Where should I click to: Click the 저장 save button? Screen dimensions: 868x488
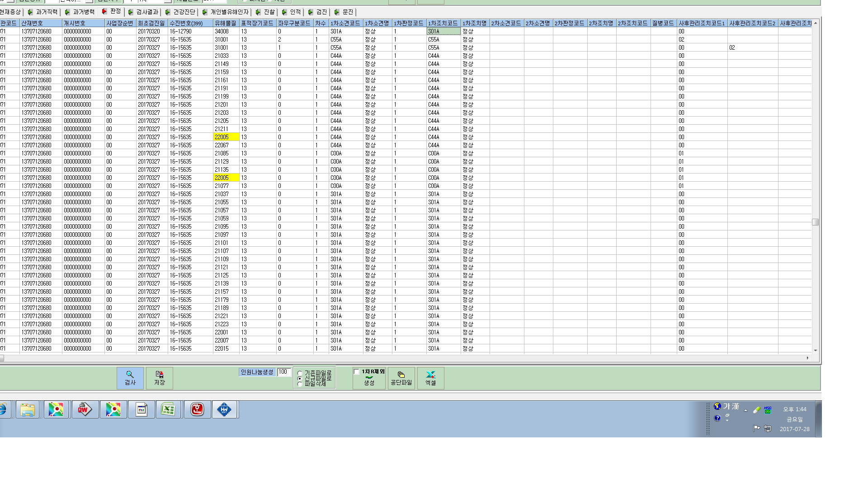pyautogui.click(x=160, y=378)
